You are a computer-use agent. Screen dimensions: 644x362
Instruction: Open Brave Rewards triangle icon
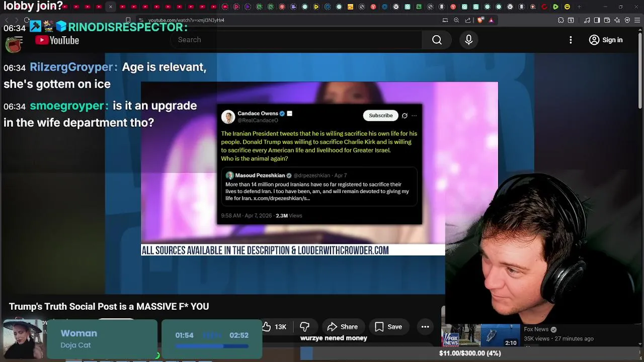[491, 20]
